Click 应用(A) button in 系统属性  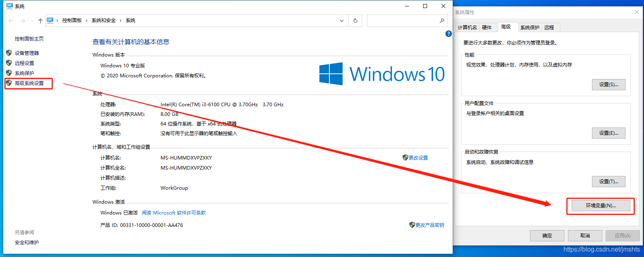pyautogui.click(x=622, y=236)
